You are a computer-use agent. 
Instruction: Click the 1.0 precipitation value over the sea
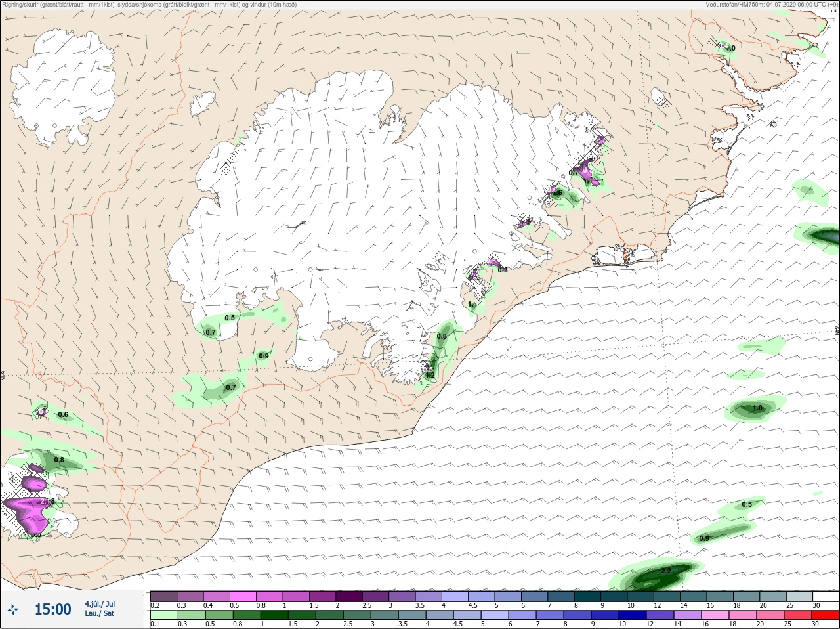click(757, 408)
